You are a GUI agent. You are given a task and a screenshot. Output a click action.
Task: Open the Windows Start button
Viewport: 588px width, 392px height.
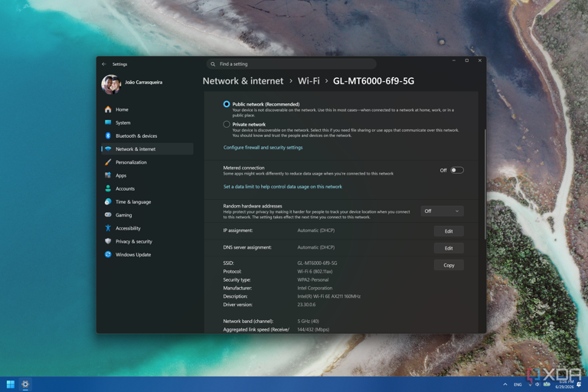coord(11,384)
